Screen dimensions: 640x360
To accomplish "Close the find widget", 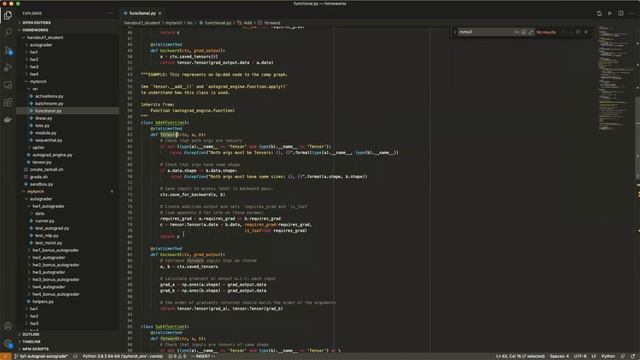I will click(x=586, y=32).
